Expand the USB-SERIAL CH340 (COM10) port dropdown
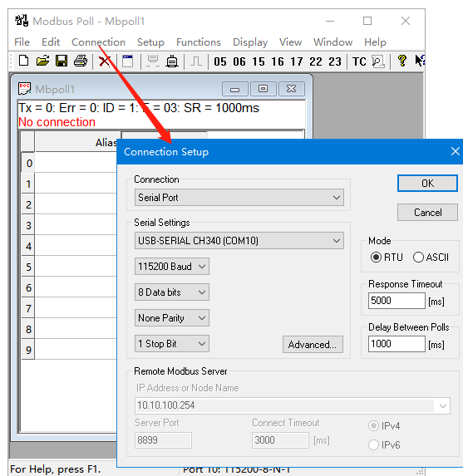Image resolution: width=463 pixels, height=476 pixels. (x=239, y=241)
